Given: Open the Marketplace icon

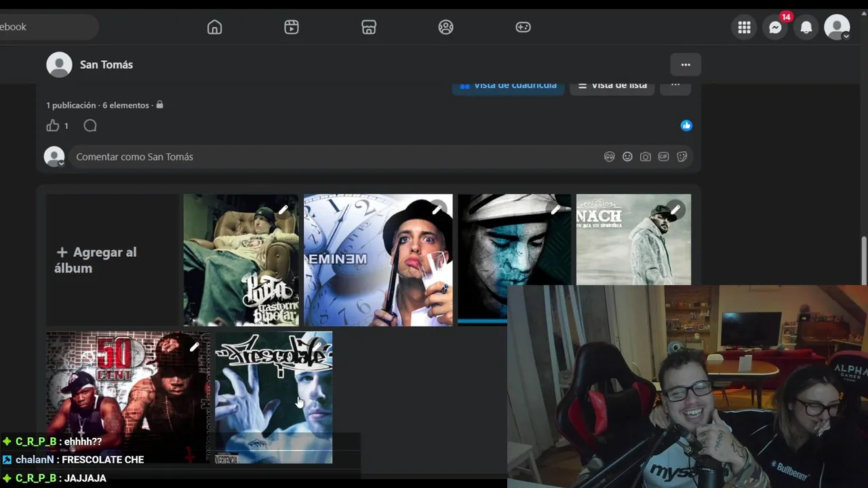Looking at the screenshot, I should [369, 27].
